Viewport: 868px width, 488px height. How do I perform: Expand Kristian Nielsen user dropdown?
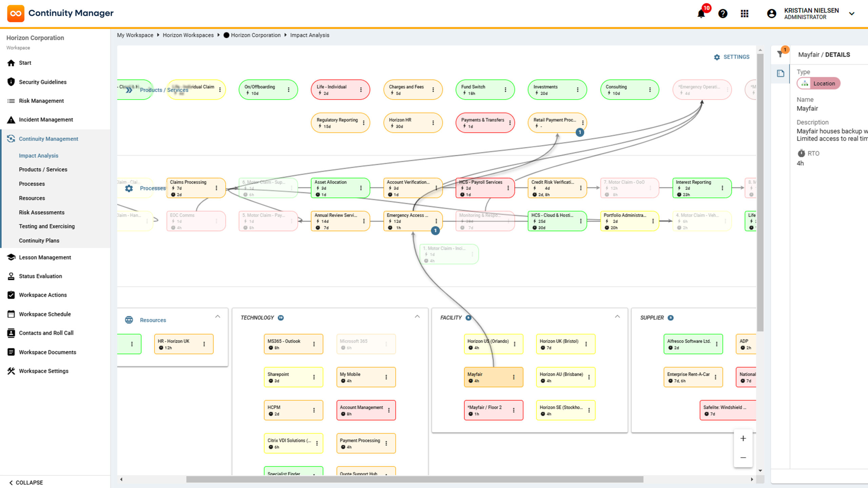[x=851, y=14]
